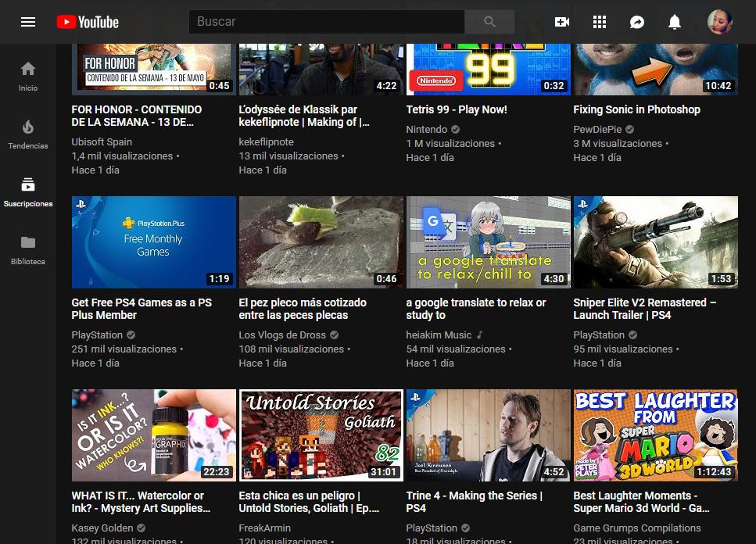Viewport: 756px width, 544px height.
Task: Open the Trine 4 Making thumbnail
Action: pos(489,435)
